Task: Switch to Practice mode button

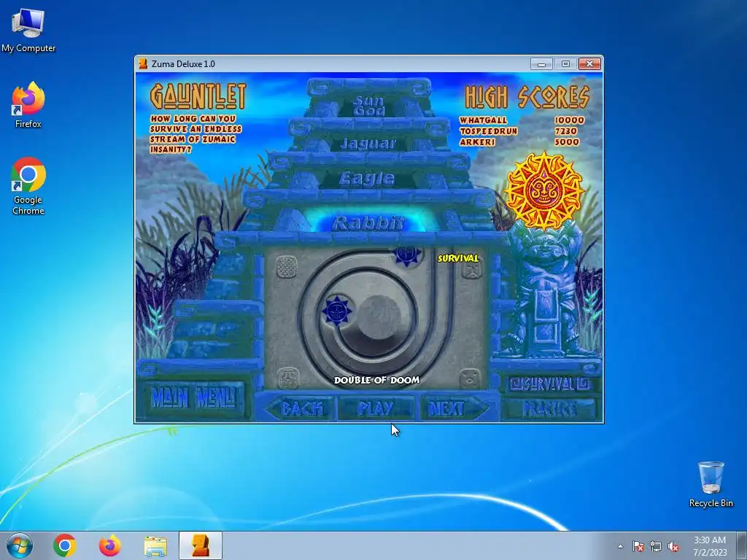Action: coord(550,408)
